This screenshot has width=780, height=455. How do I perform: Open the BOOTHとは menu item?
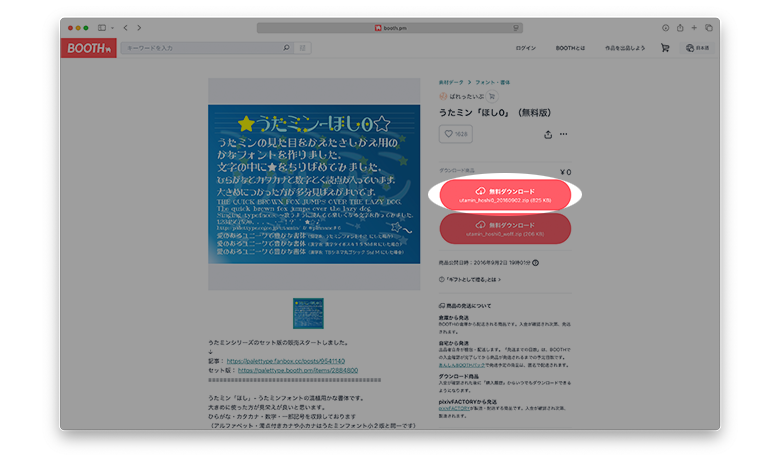point(570,48)
